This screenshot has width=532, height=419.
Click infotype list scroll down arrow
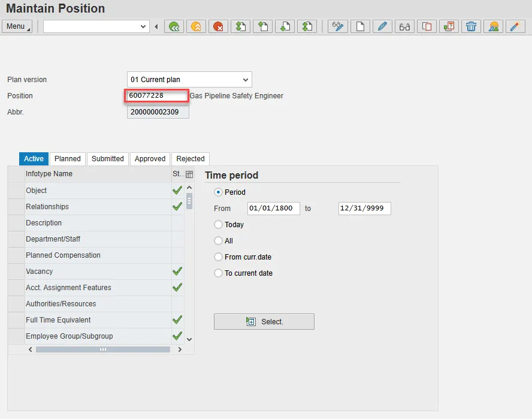tap(189, 339)
